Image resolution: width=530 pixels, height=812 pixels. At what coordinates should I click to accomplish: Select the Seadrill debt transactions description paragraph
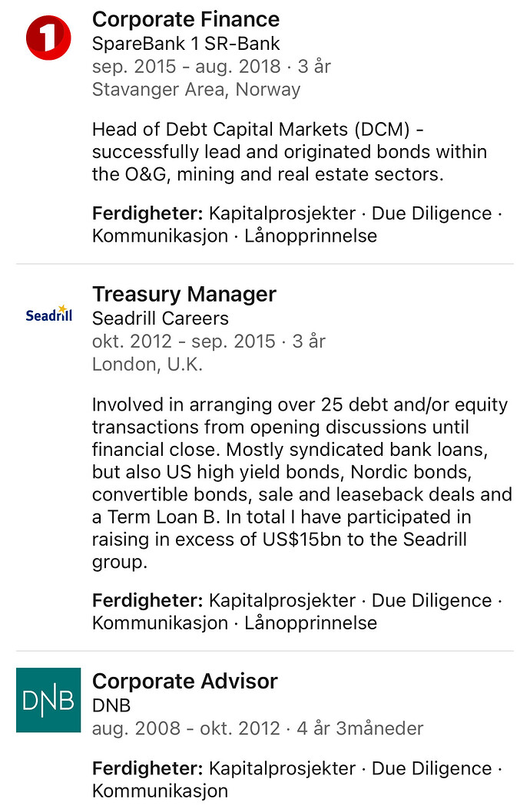coord(302,483)
